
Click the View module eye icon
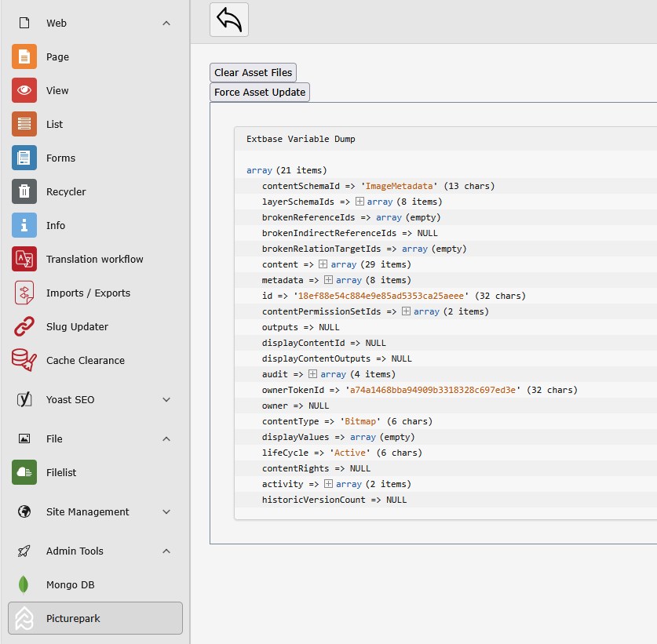tap(24, 91)
